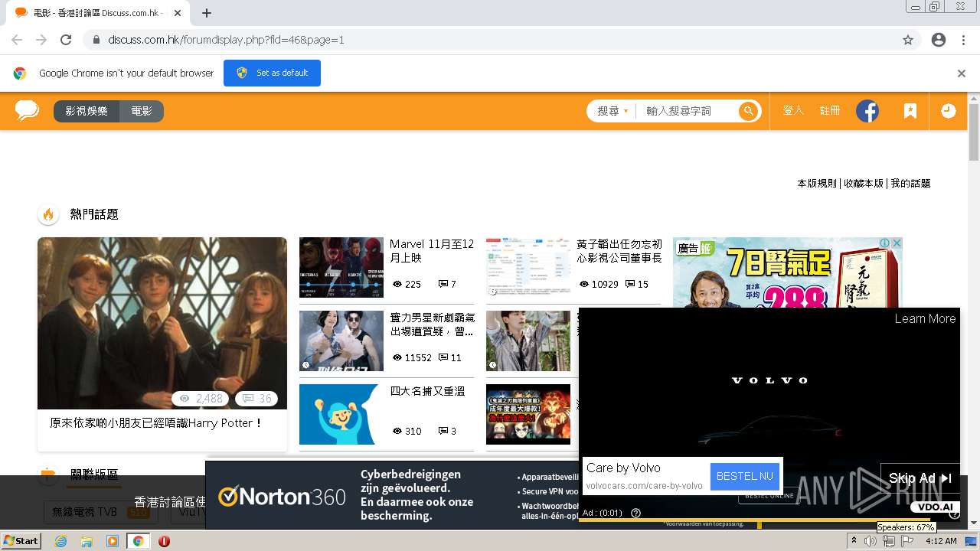The height and width of the screenshot is (551, 980).
Task: Click the fire icon beside 熱門話題
Action: tap(48, 214)
